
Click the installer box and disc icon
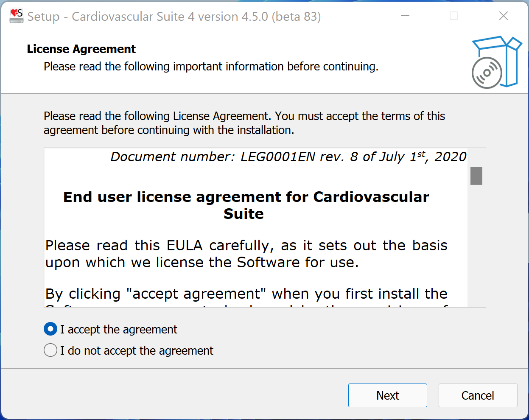pos(496,62)
